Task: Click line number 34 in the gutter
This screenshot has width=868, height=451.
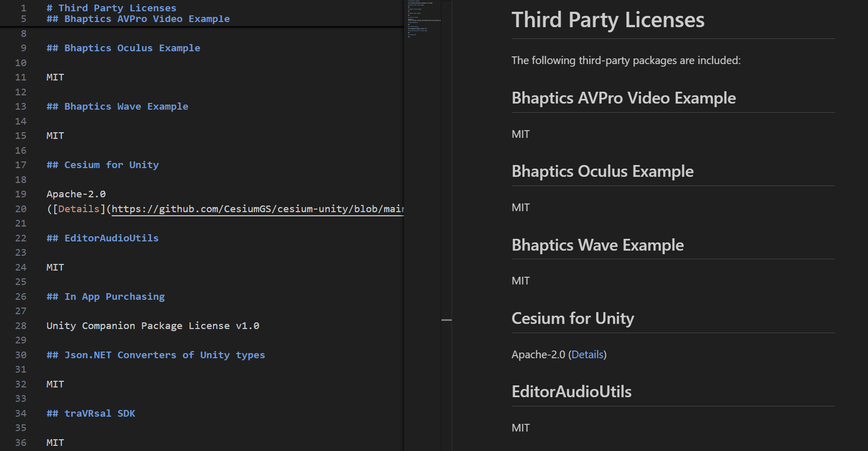Action: click(20, 414)
